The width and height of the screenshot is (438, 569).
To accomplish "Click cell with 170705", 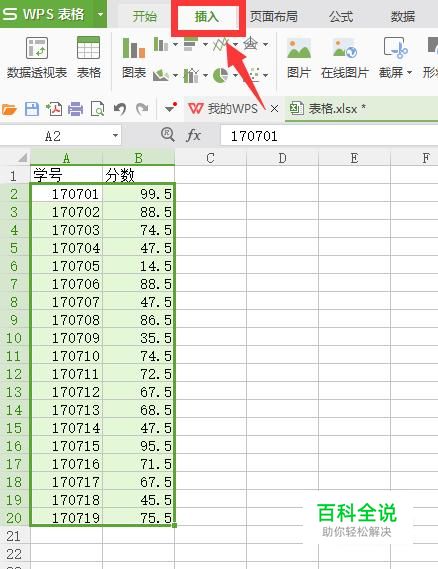I will coord(66,266).
